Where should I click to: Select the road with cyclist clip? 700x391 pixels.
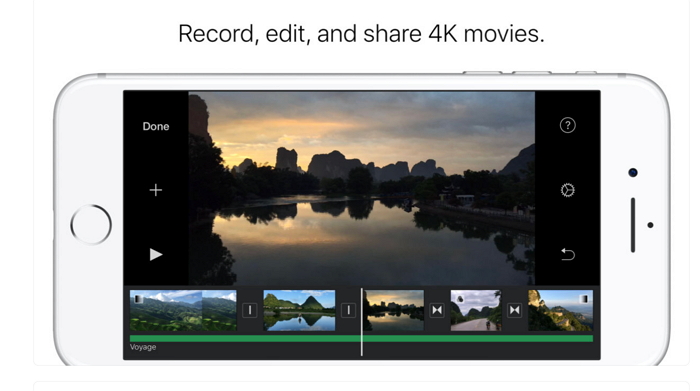click(x=476, y=311)
